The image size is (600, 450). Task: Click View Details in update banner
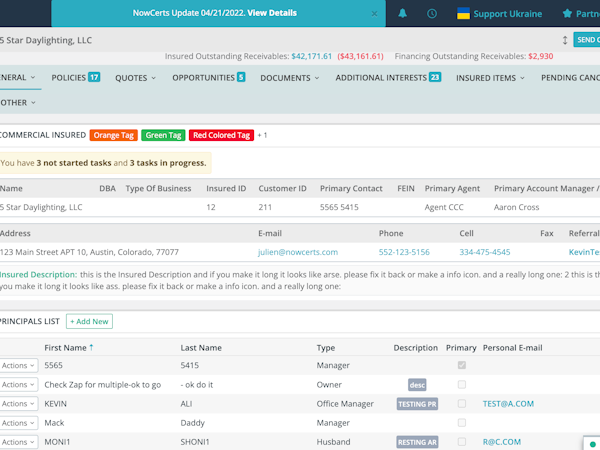point(272,13)
